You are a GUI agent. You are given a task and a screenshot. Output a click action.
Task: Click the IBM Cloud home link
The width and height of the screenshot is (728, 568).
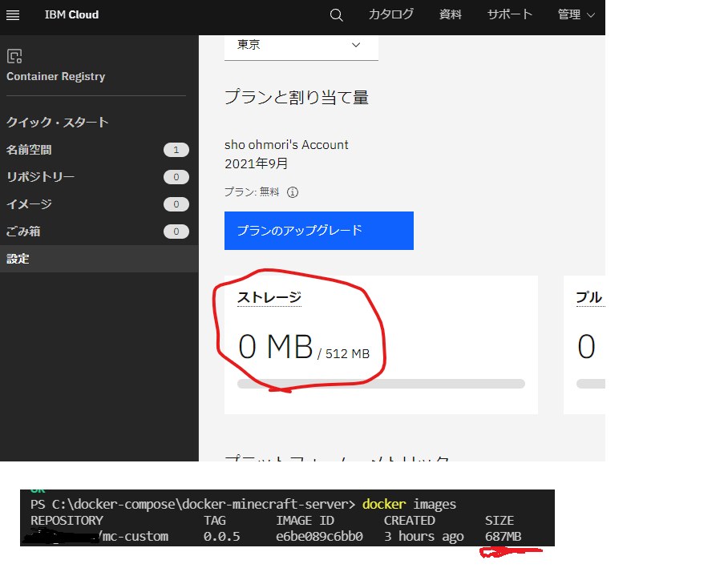coord(71,15)
